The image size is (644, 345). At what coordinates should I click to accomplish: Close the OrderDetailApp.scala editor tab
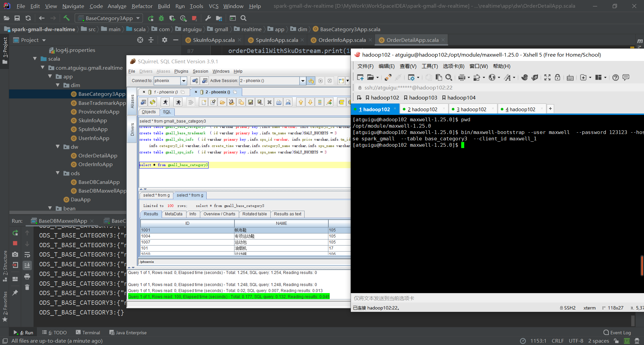[x=443, y=40]
